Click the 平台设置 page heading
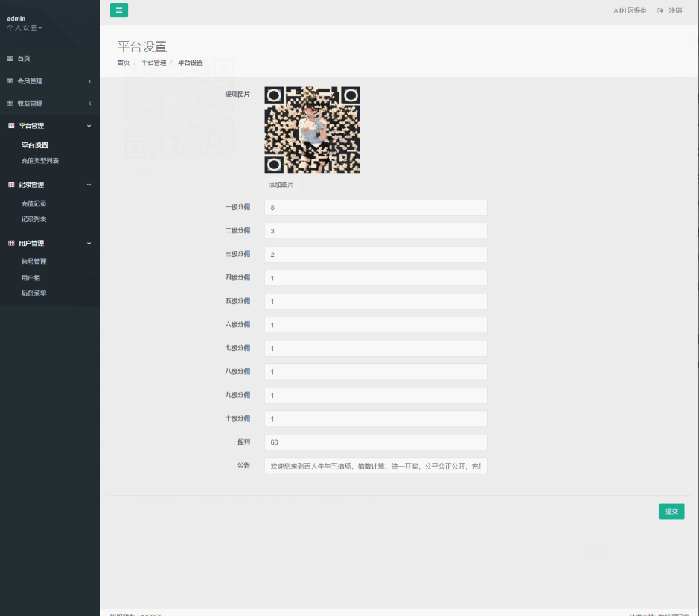Viewport: 699px width, 616px height. [x=142, y=46]
